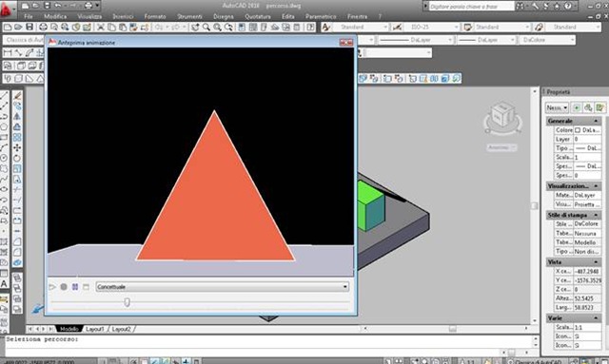The height and width of the screenshot is (364, 609).
Task: Close the Anteprima animazione window
Action: point(346,43)
